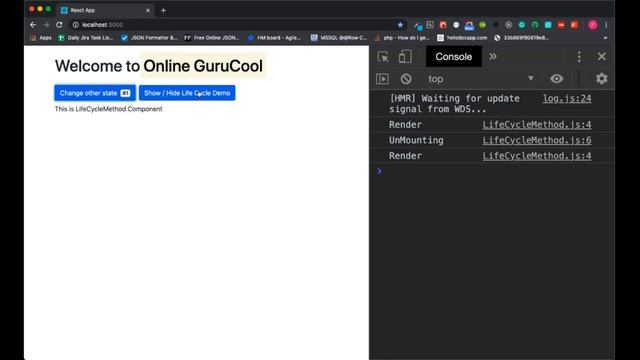640x360 pixels.
Task: Open the hellodocapp.com bookmark
Action: coord(462,38)
